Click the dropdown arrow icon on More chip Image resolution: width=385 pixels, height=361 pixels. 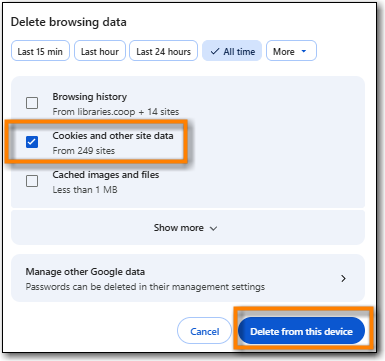(303, 51)
